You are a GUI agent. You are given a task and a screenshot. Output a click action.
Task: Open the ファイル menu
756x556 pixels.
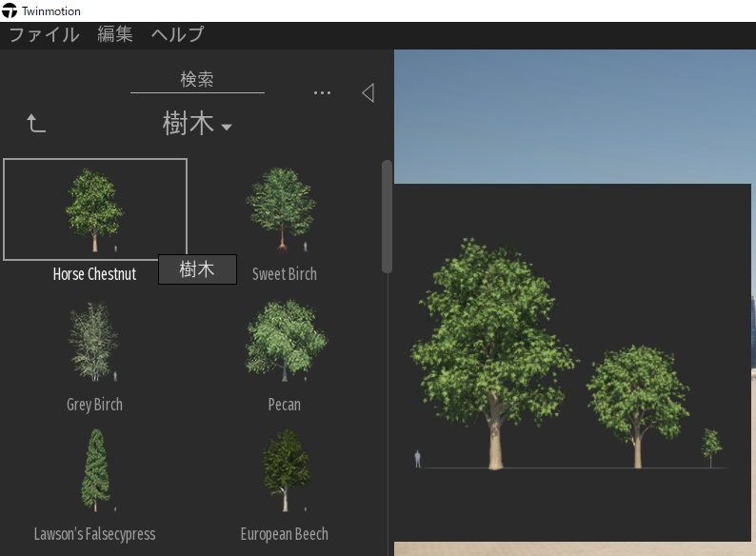pyautogui.click(x=45, y=35)
